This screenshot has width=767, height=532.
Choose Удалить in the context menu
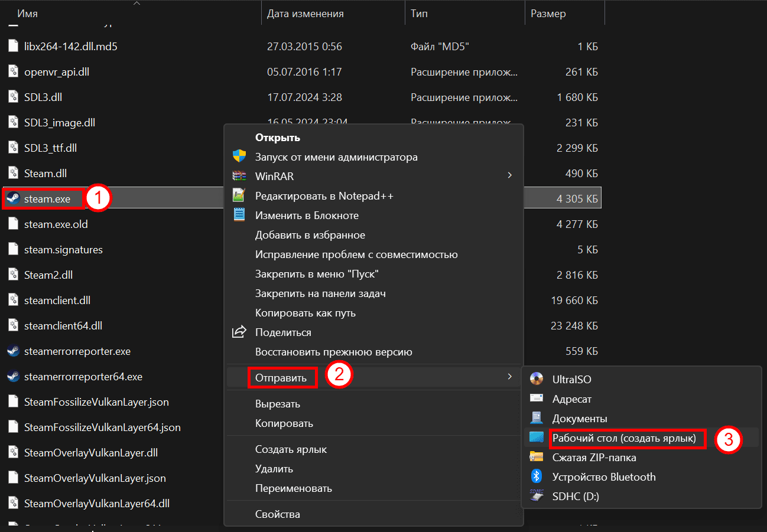click(x=274, y=469)
